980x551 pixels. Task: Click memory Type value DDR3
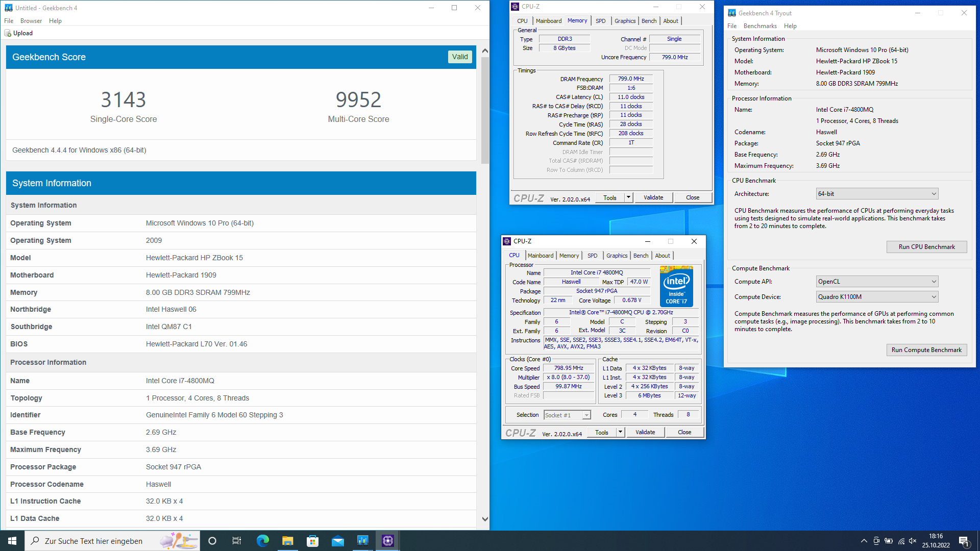coord(565,39)
